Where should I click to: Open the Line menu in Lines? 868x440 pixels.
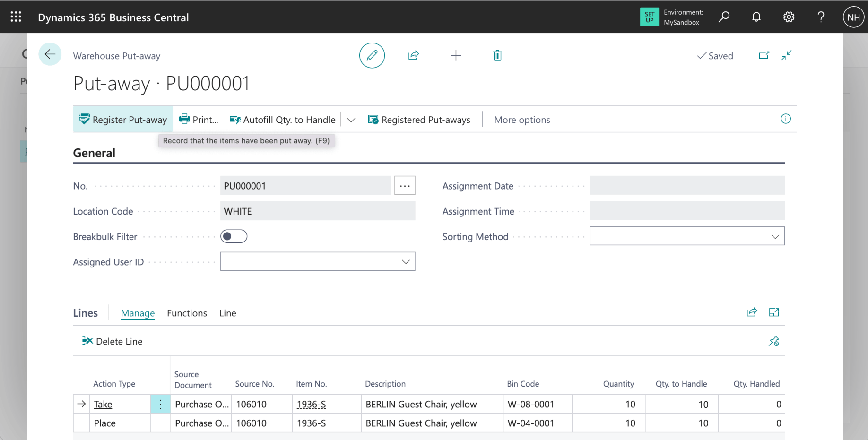[x=227, y=313]
